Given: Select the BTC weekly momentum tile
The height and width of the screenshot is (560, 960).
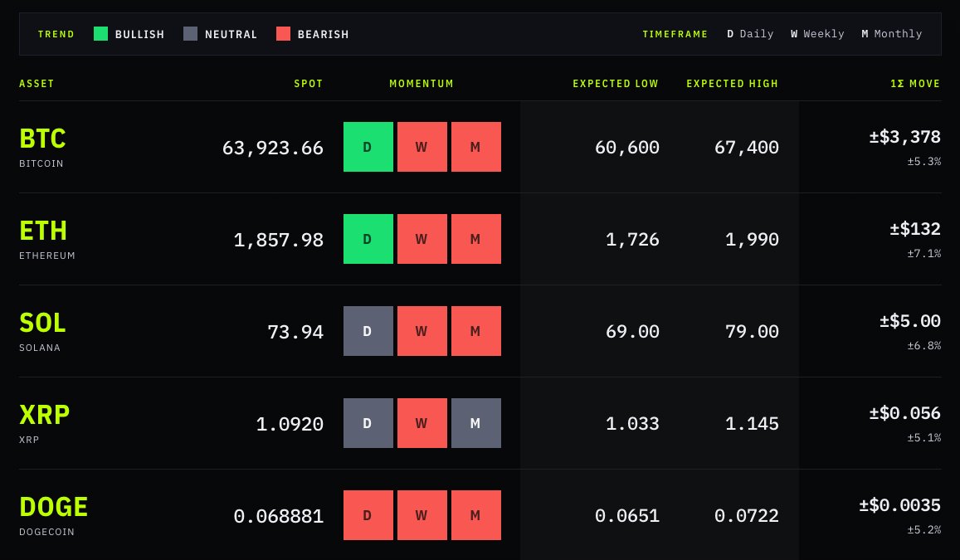Looking at the screenshot, I should [422, 147].
